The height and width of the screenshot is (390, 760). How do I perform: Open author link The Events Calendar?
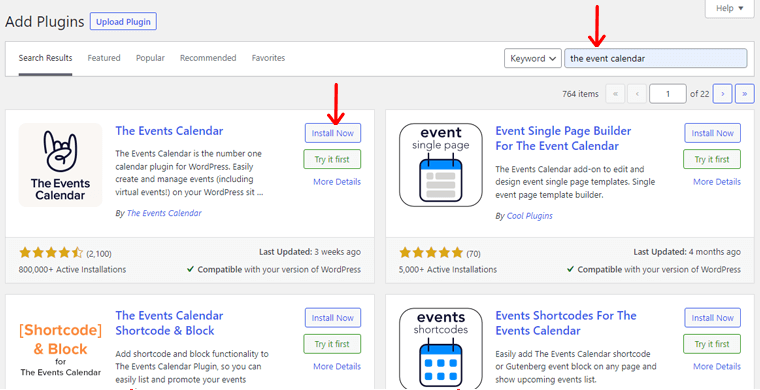(164, 213)
